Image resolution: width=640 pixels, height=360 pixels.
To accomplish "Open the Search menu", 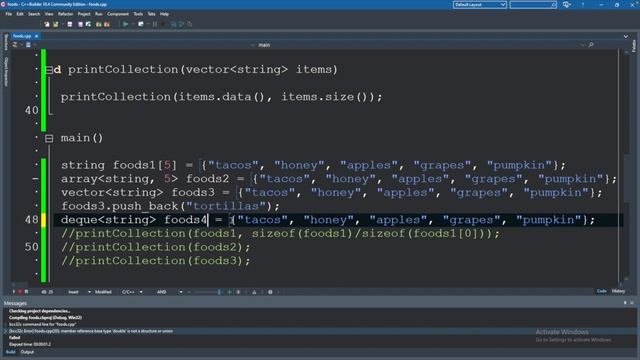I will coord(34,14).
